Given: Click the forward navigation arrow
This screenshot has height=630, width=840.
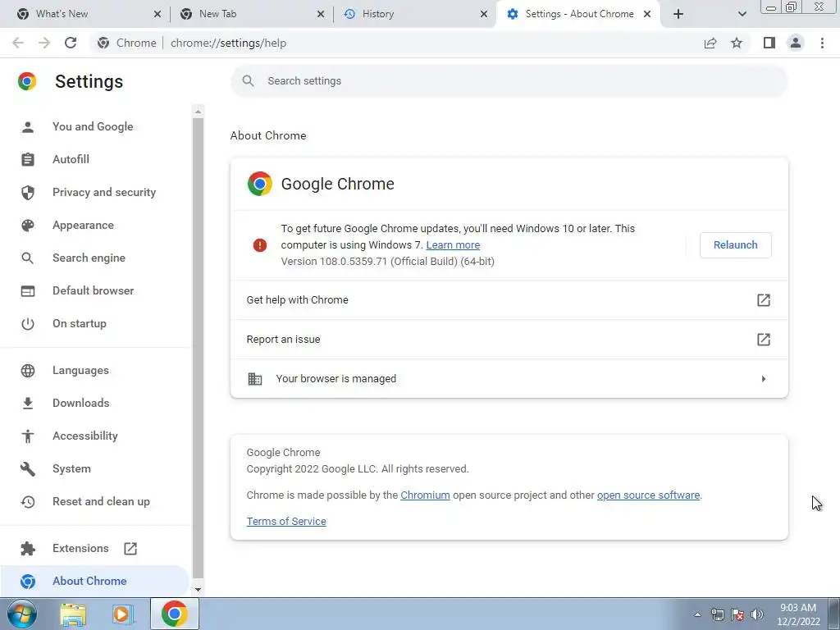Looking at the screenshot, I should click(44, 43).
